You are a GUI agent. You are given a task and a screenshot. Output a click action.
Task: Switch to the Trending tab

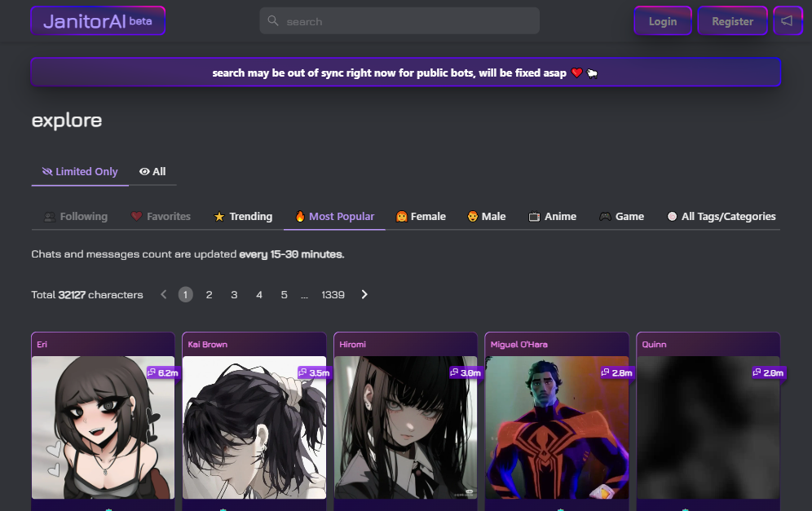tap(243, 217)
